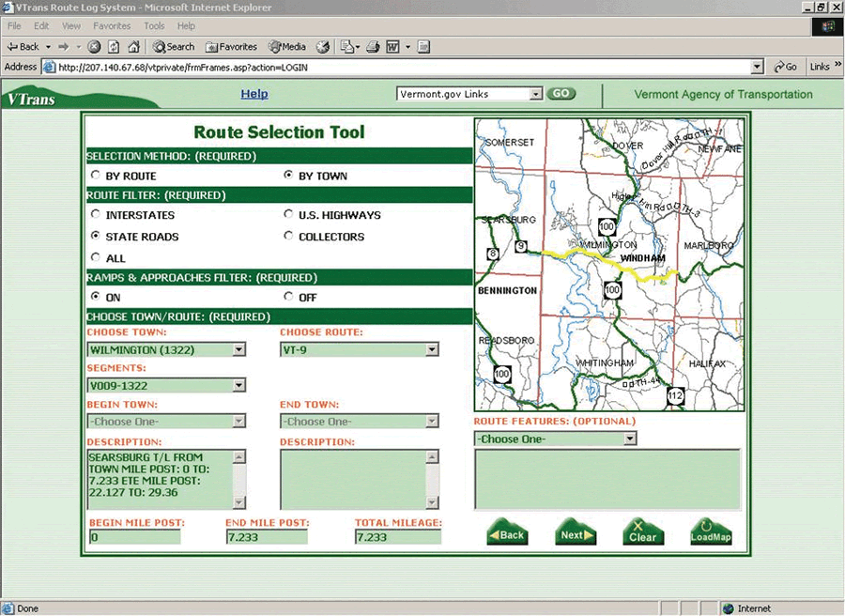845x616 pixels.
Task: Open the Choose Town dropdown
Action: [x=238, y=349]
